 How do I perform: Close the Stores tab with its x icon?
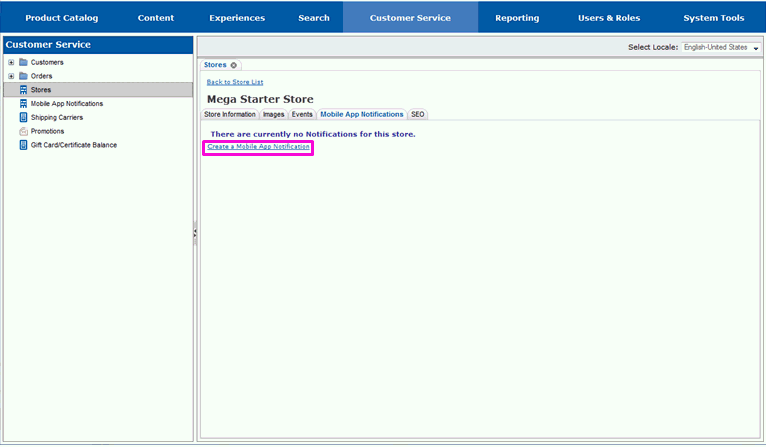(234, 65)
